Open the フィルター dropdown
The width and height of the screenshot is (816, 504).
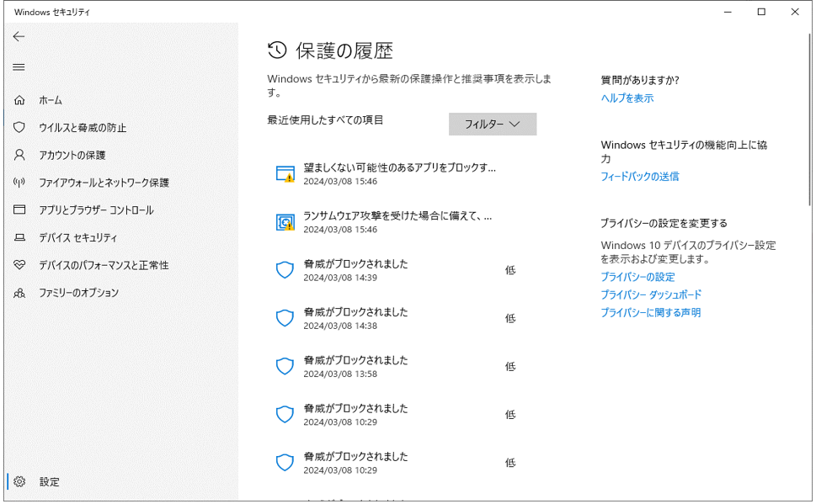click(493, 125)
